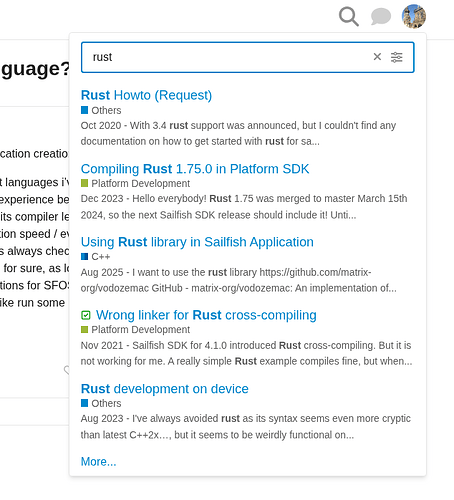Click the Oct 2020 result excerpt text
Viewport: 454px width, 500px height.
[238, 133]
